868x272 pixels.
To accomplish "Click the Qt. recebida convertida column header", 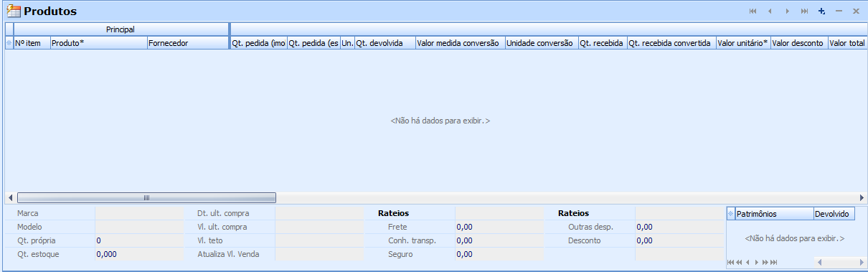I will tap(671, 43).
